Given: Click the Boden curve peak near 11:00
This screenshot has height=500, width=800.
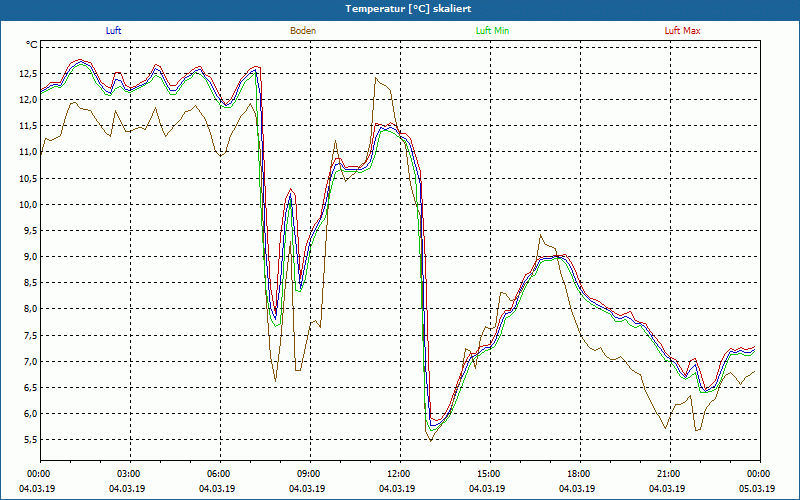Looking at the screenshot, I should click(x=376, y=78).
